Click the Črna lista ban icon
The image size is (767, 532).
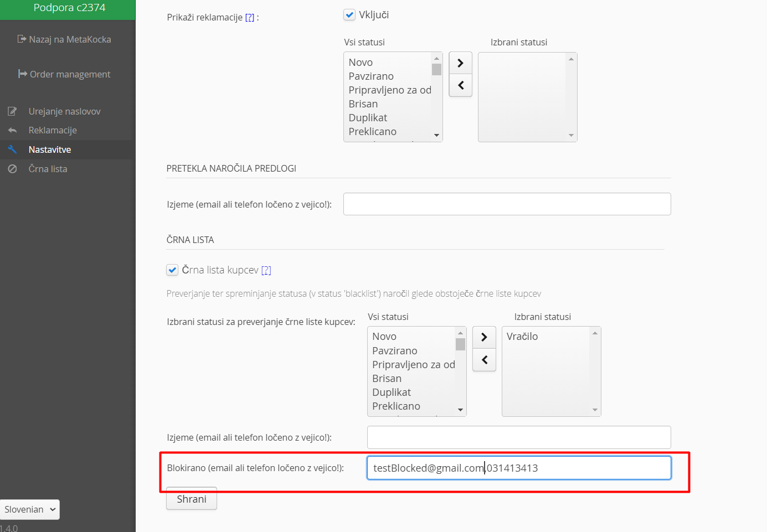coord(12,169)
